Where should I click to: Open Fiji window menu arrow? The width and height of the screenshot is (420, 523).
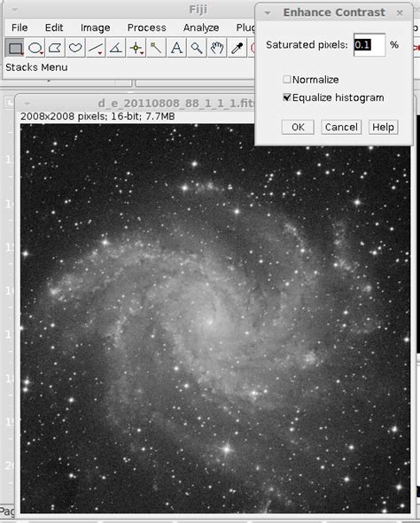pos(15,10)
